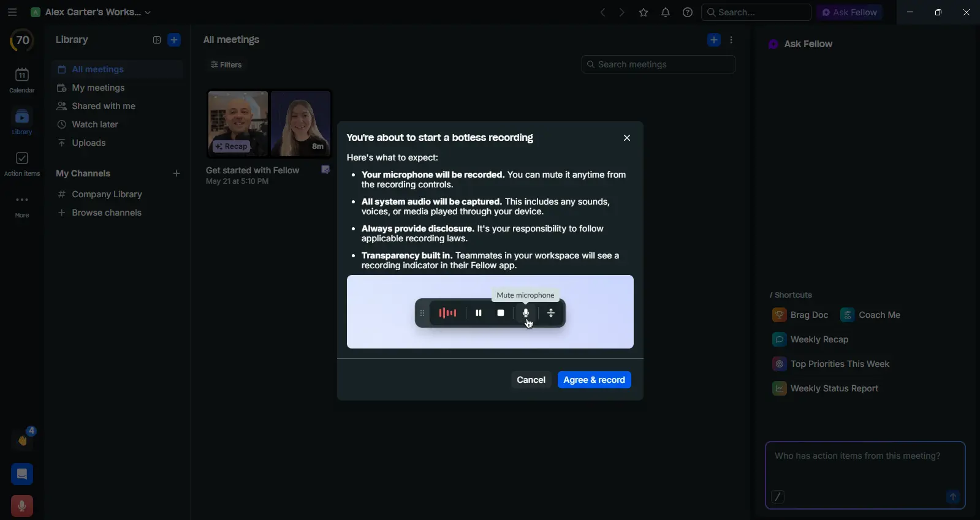This screenshot has height=520, width=980.
Task: Click the send arrow in prompt box
Action: 952,497
